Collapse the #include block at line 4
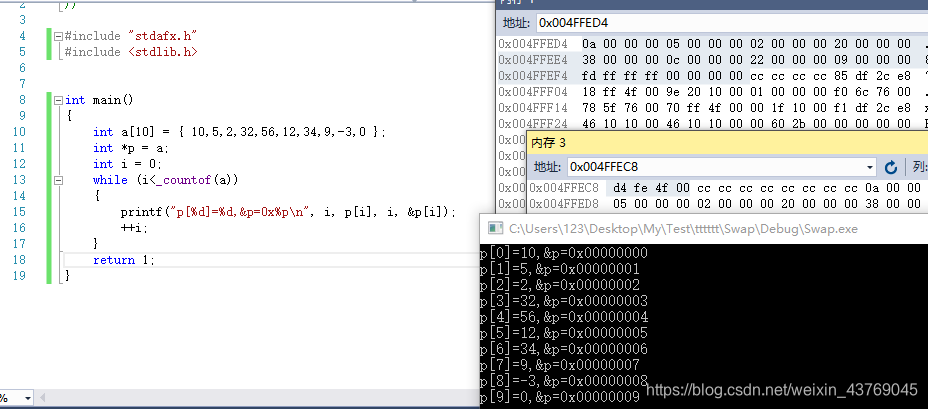This screenshot has width=928, height=409. pyautogui.click(x=58, y=36)
